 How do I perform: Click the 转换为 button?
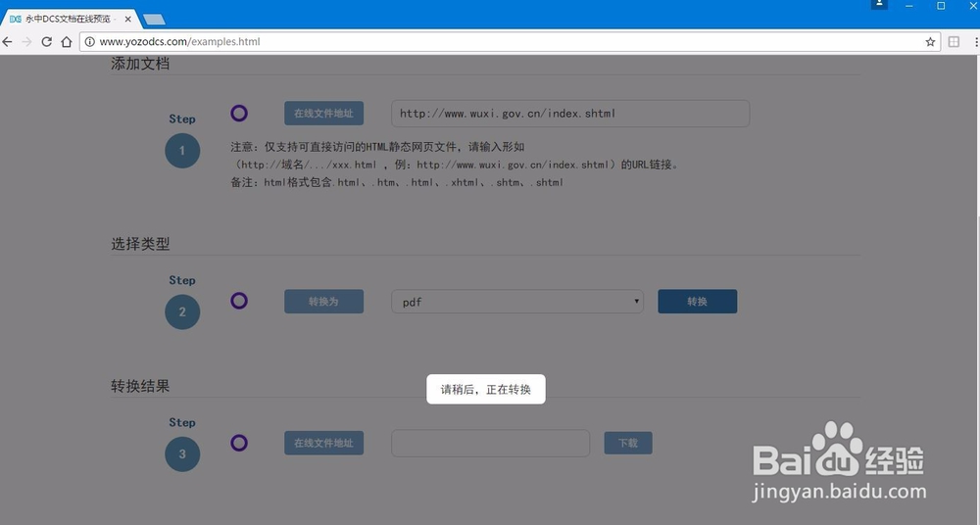323,302
